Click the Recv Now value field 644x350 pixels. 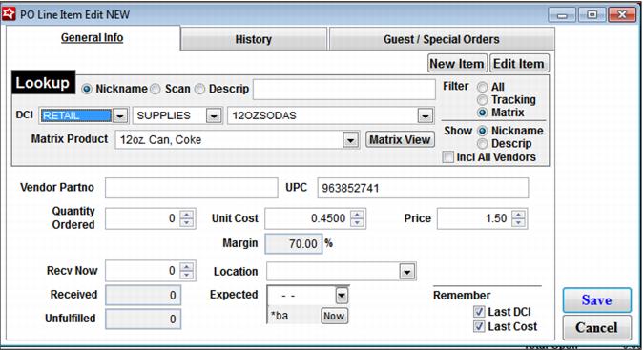[142, 271]
